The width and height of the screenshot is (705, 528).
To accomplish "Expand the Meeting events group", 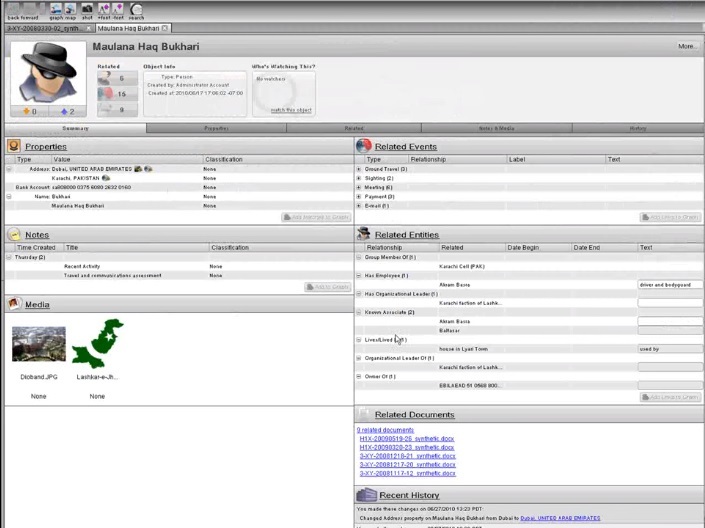I will tap(359, 187).
